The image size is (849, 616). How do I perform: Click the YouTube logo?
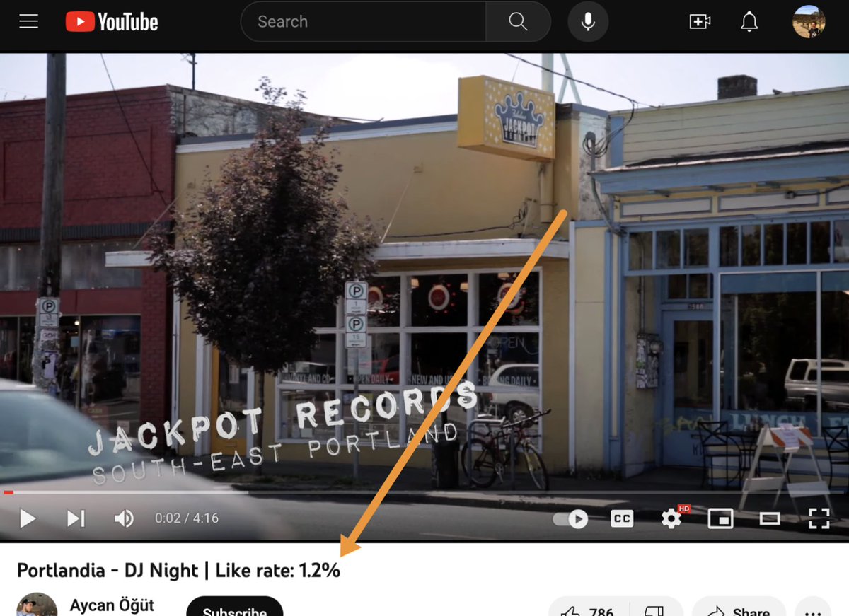pos(111,21)
